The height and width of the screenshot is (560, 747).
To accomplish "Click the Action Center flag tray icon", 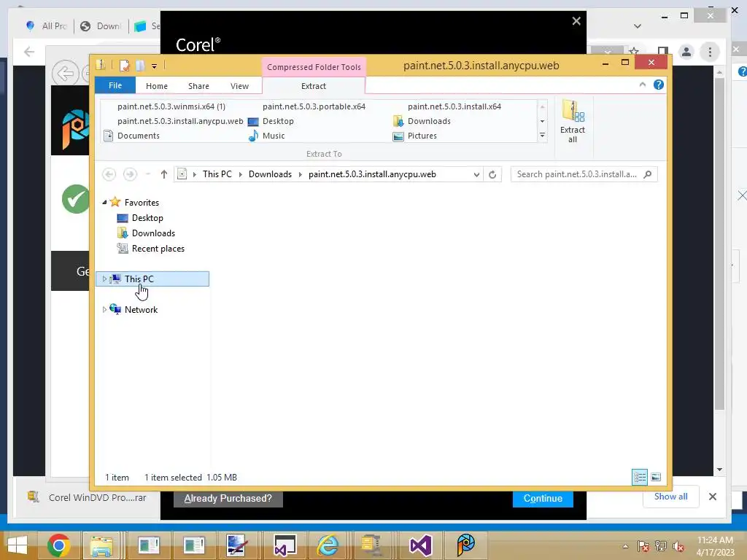I will [x=643, y=546].
